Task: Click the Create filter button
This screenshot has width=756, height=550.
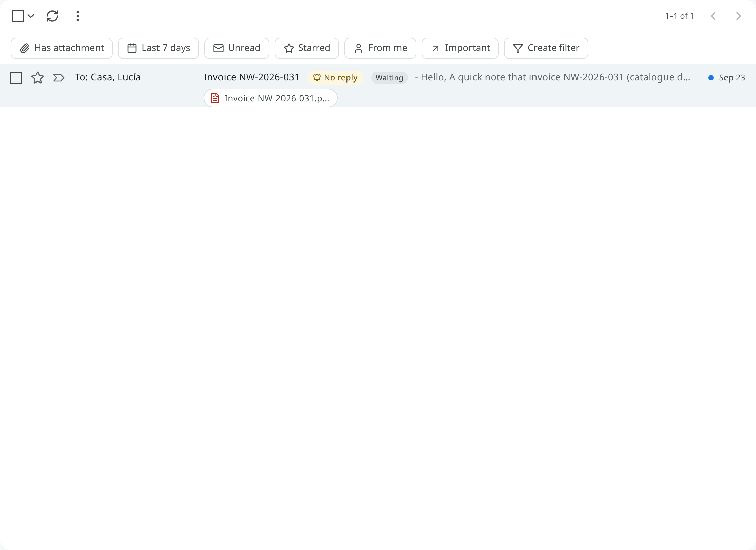Action: 546,48
